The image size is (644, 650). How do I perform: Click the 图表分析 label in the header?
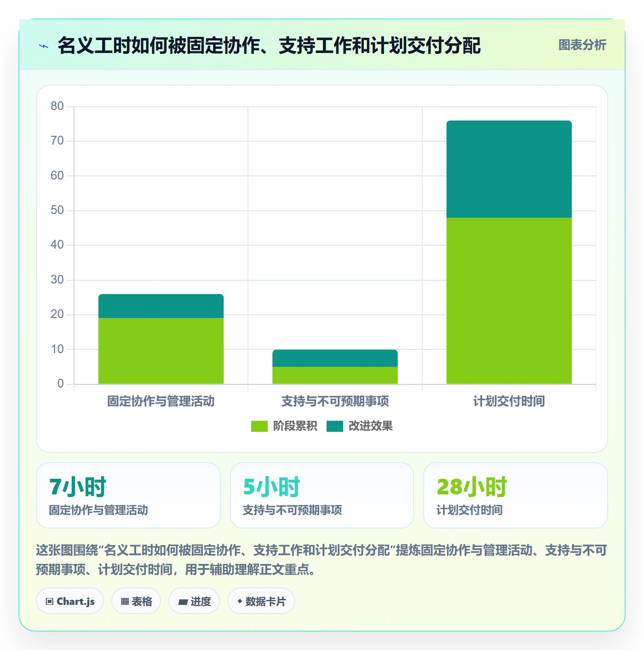(x=582, y=45)
